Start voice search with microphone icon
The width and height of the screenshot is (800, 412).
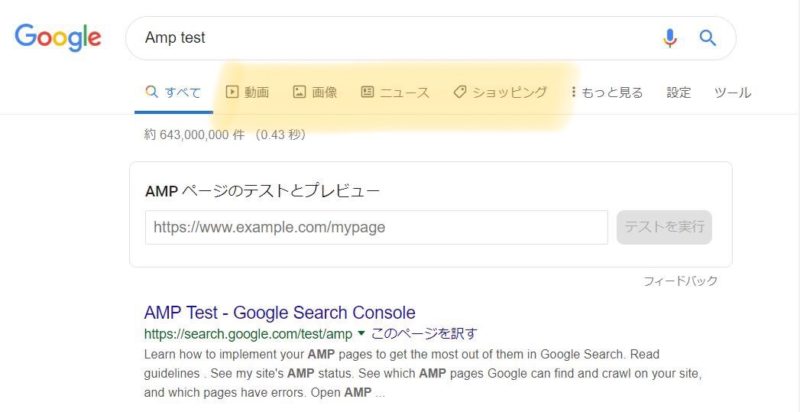(670, 38)
